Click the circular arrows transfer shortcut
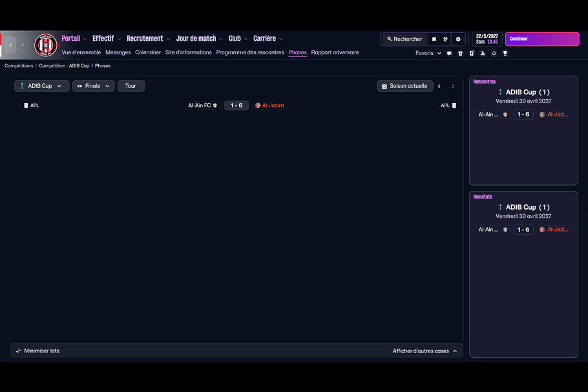This screenshot has width=588, height=392. [x=494, y=53]
